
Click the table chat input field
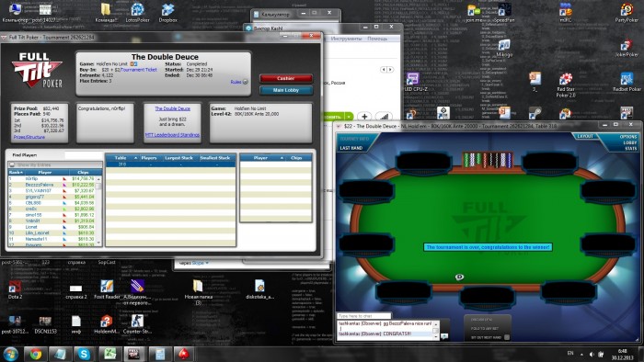364,316
